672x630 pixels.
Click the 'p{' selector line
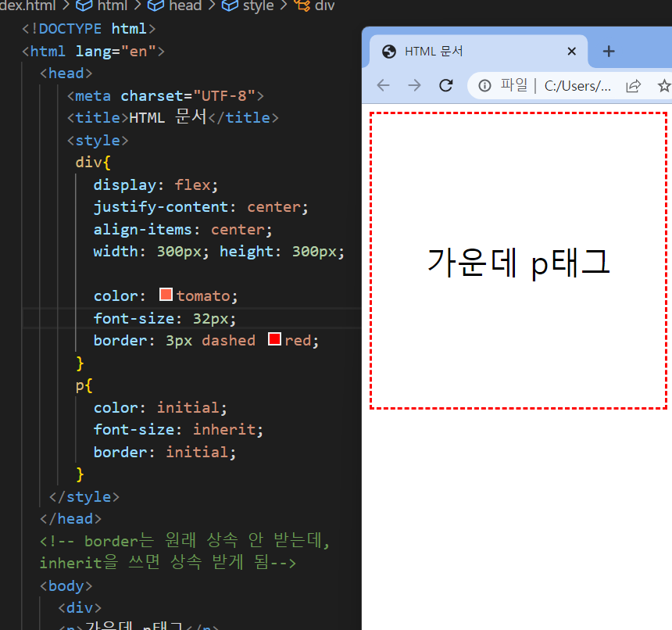84,385
